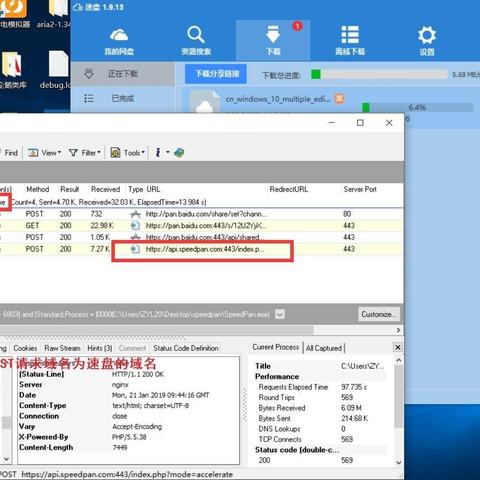480x480 pixels.
Task: Open SpeedPan settings gear
Action: [427, 41]
